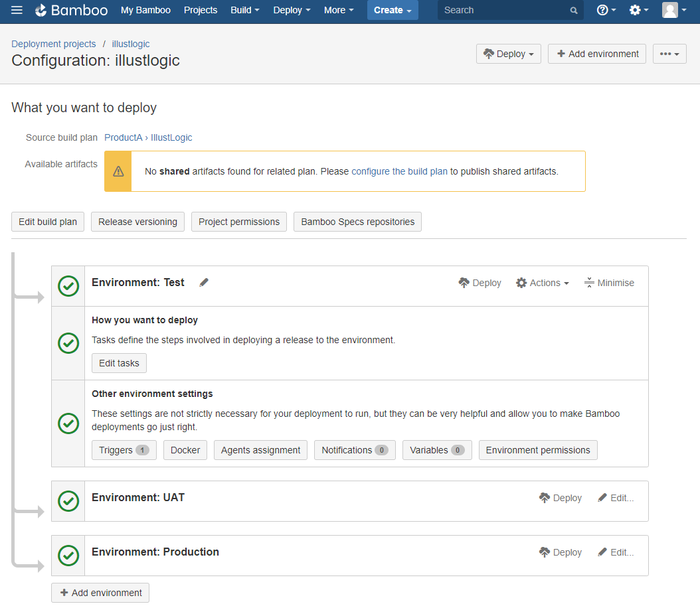700x612 pixels.
Task: Click Add environment button in header
Action: [597, 54]
